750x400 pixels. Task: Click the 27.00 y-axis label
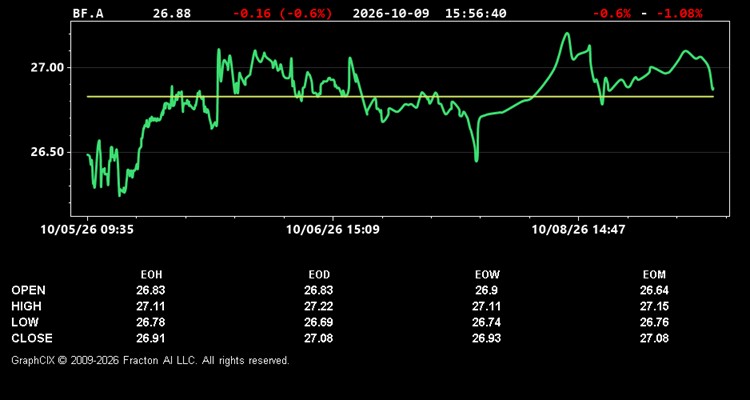pyautogui.click(x=47, y=67)
